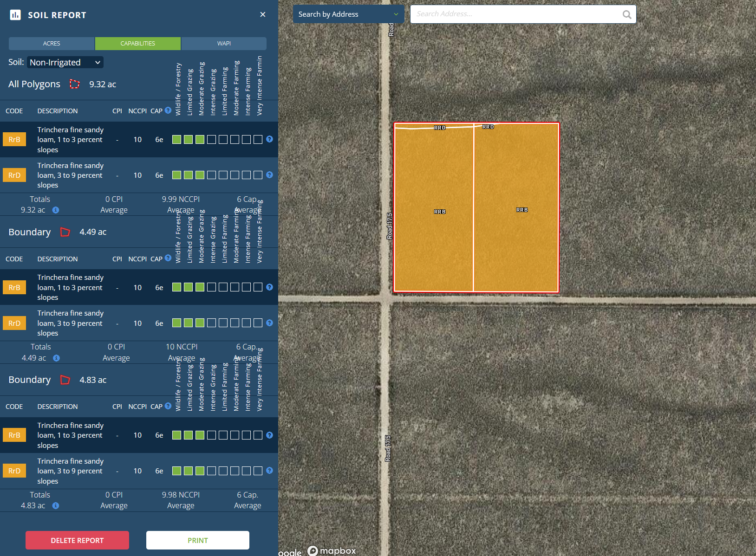Open CAP help icon in All Polygons header

168,110
